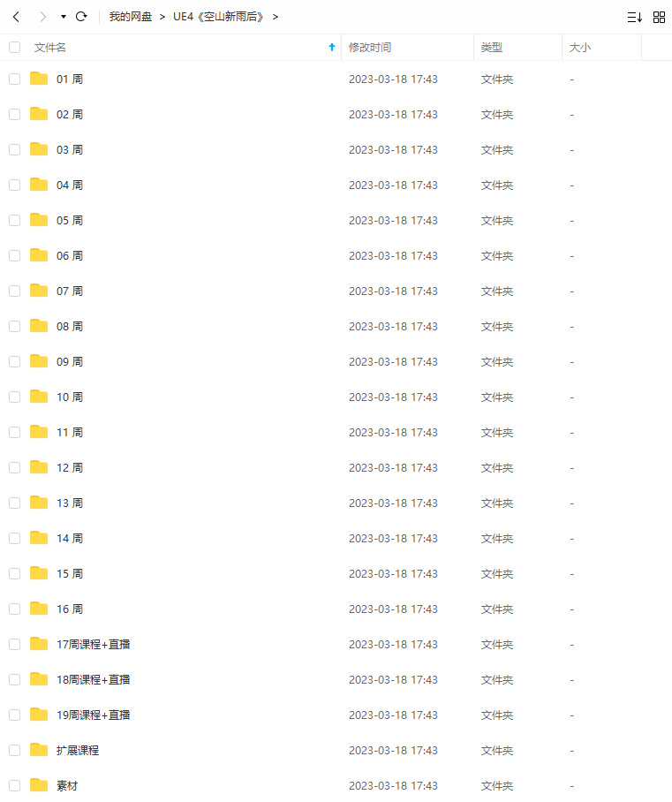Toggle filename sort direction blue arrow
This screenshot has width=672, height=802.
tap(332, 47)
